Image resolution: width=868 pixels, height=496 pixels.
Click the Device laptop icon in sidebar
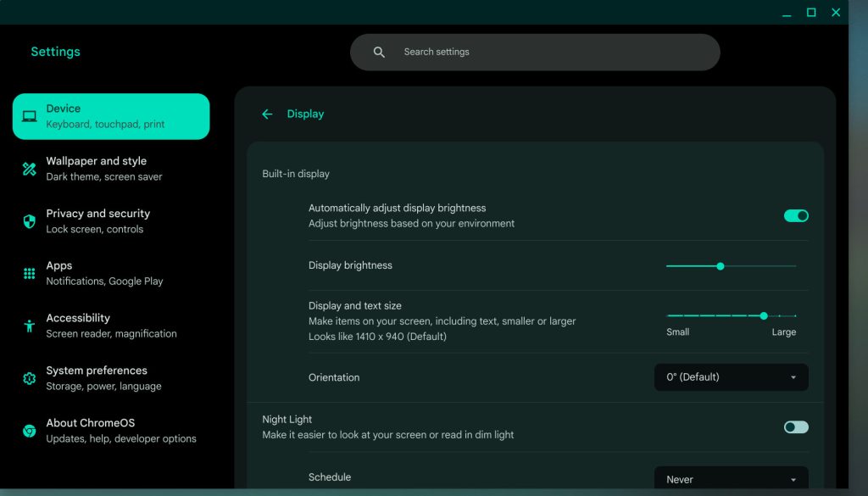pyautogui.click(x=30, y=117)
